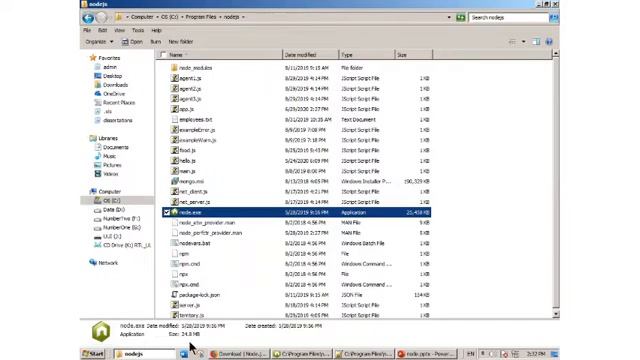This screenshot has height=360, width=640.
Task: Click the large node.exe icon in details pane
Action: point(101,331)
